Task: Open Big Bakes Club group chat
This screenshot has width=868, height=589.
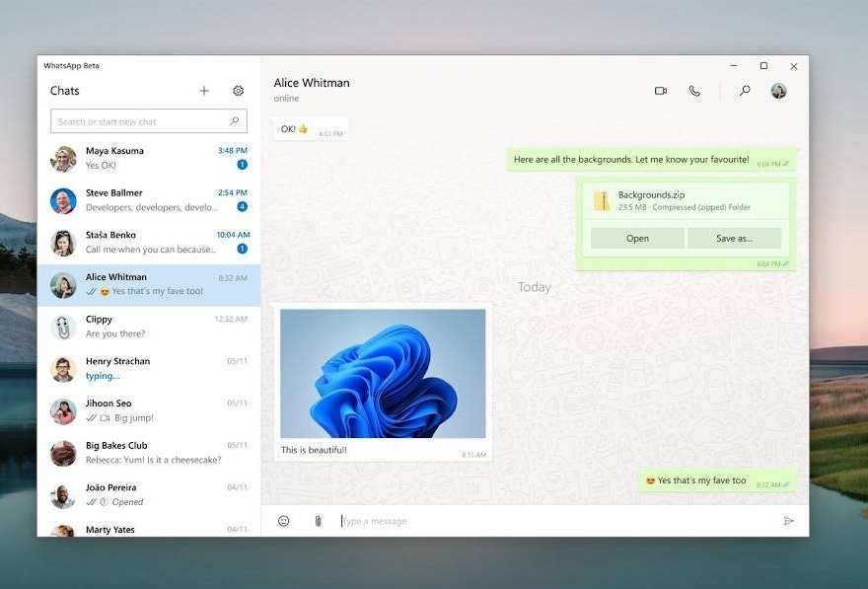Action: (x=149, y=453)
